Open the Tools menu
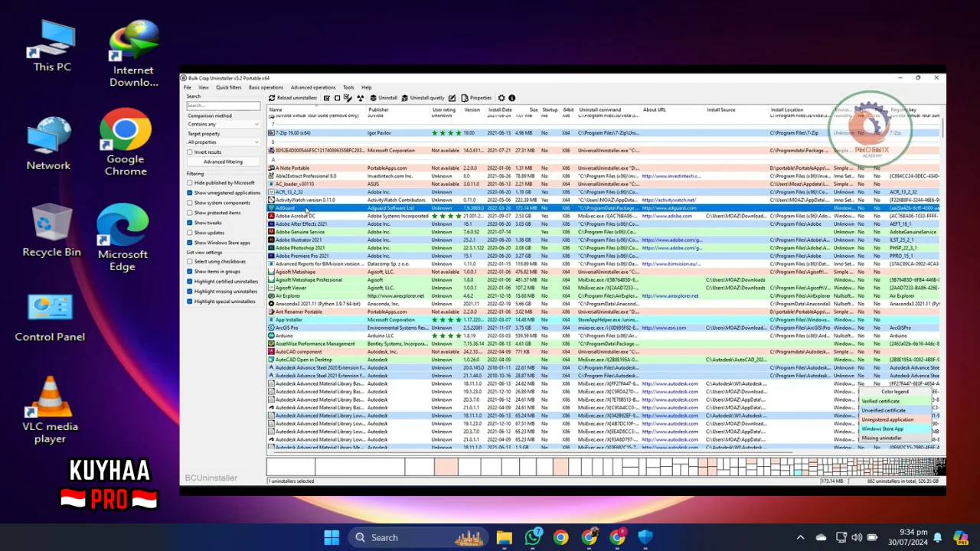 tap(348, 87)
